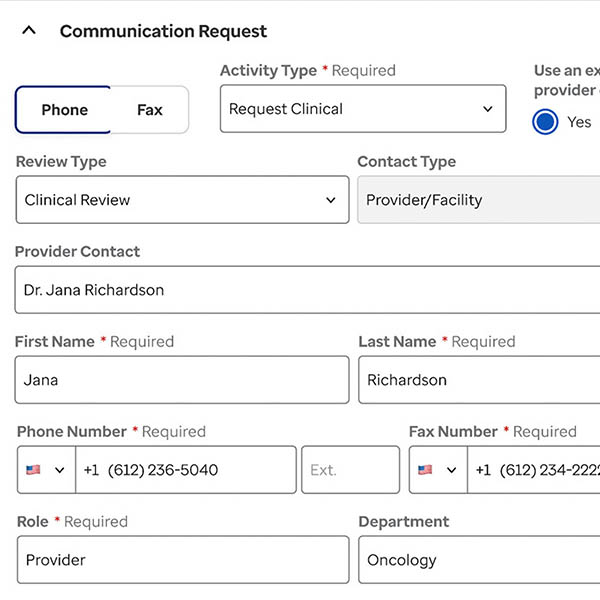Switch to the Fax option

(x=150, y=110)
